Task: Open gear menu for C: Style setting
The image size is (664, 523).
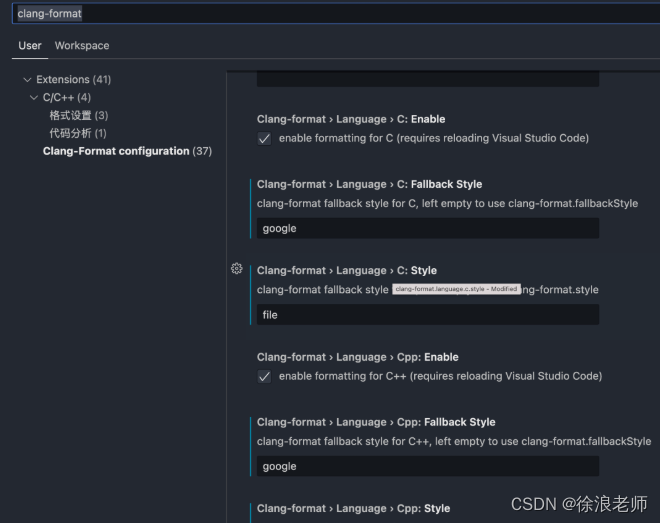Action: pos(237,268)
